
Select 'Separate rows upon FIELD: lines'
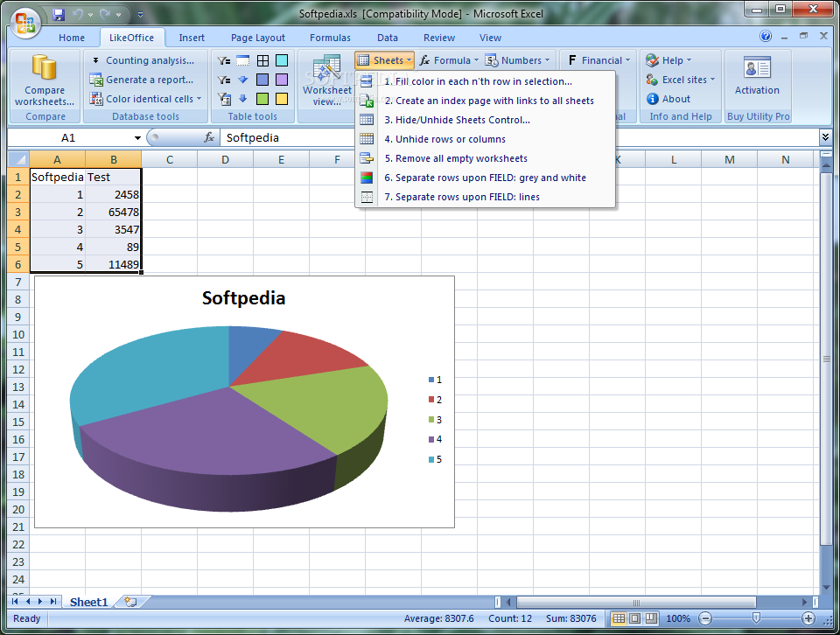pyautogui.click(x=485, y=197)
